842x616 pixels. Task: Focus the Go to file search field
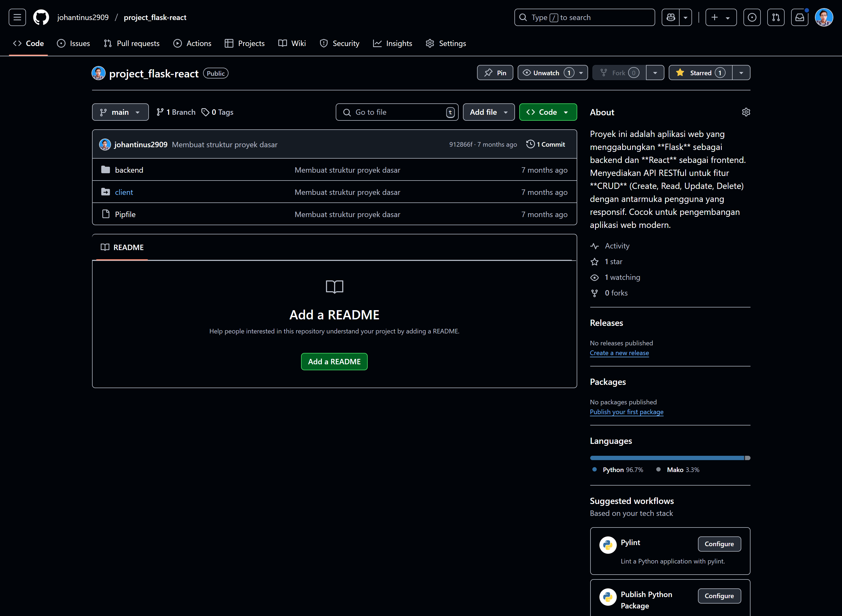[x=397, y=112]
